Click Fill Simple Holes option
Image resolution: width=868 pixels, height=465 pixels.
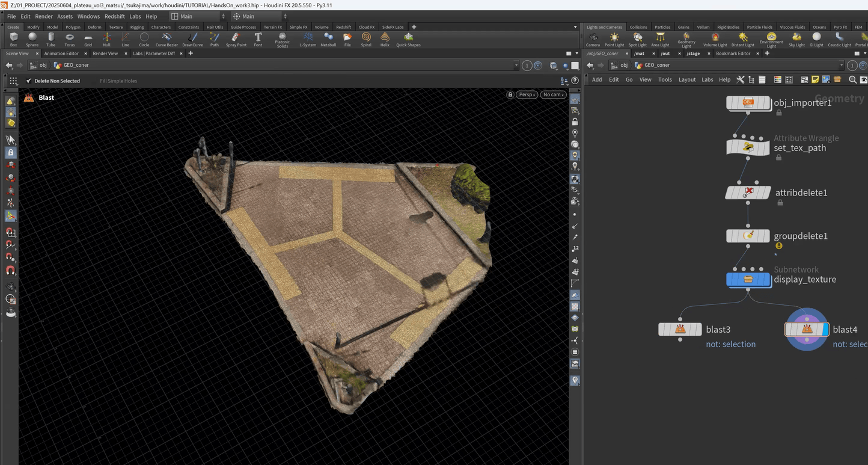118,81
